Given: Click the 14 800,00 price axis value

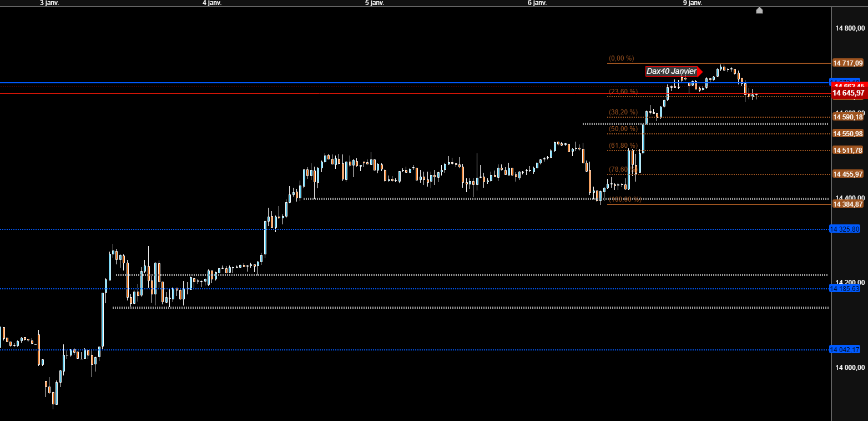Looking at the screenshot, I should [x=850, y=28].
